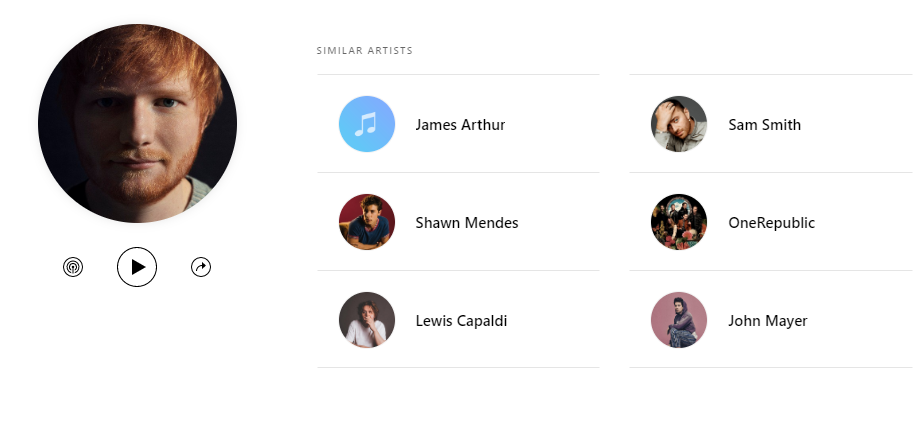View the OneRepublic band thumbnail
The width and height of the screenshot is (922, 423).
click(x=679, y=222)
